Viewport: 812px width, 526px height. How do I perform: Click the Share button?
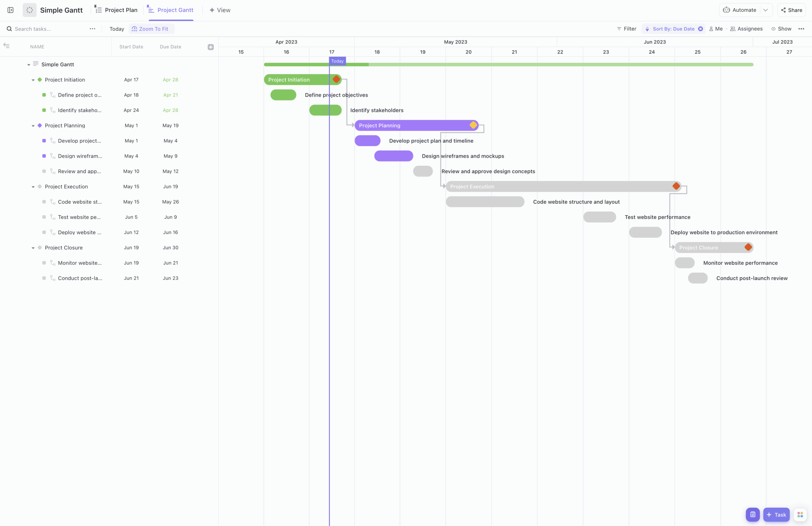791,10
